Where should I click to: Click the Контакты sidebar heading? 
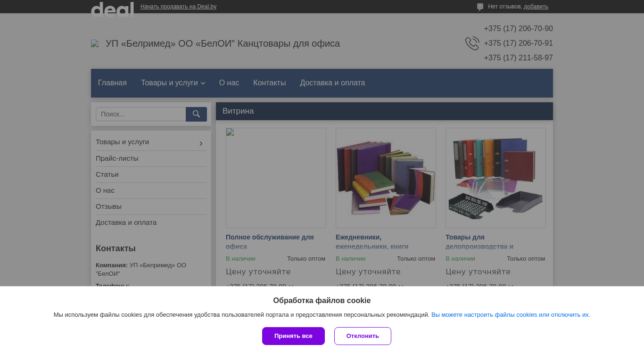click(x=116, y=248)
